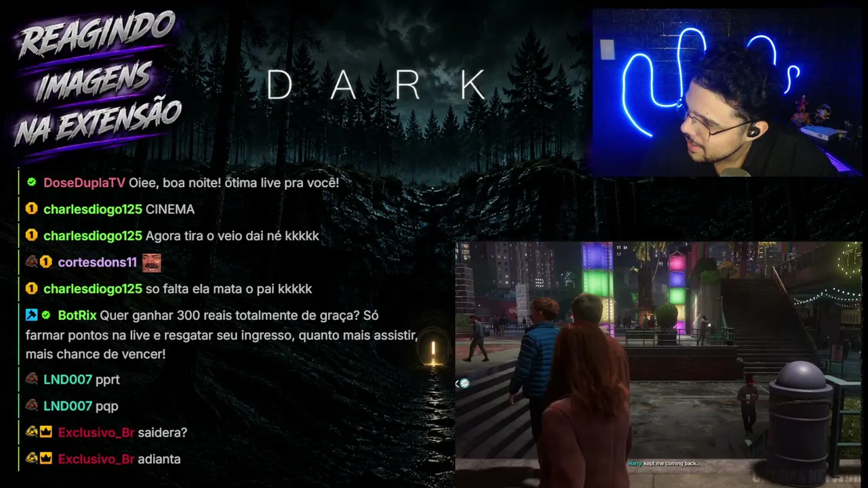Click the crown badge on Exclusivo_Br's "saidera?" row

coord(46,432)
